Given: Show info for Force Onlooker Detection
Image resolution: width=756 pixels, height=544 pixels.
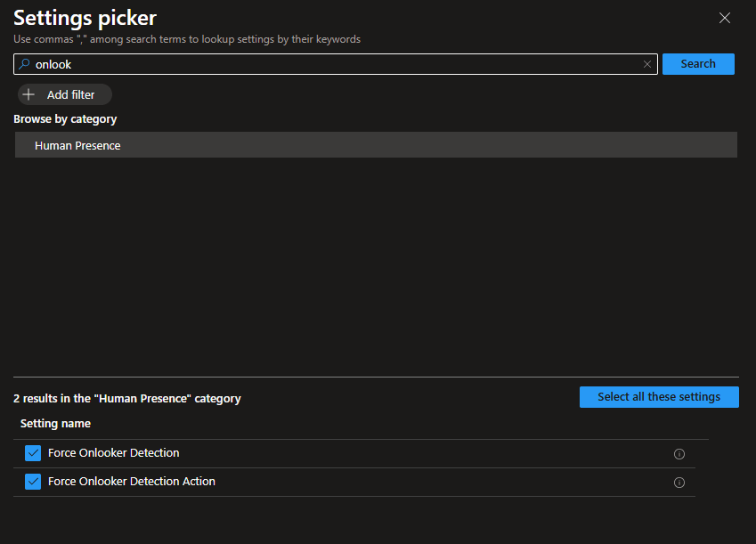Looking at the screenshot, I should pyautogui.click(x=679, y=454).
